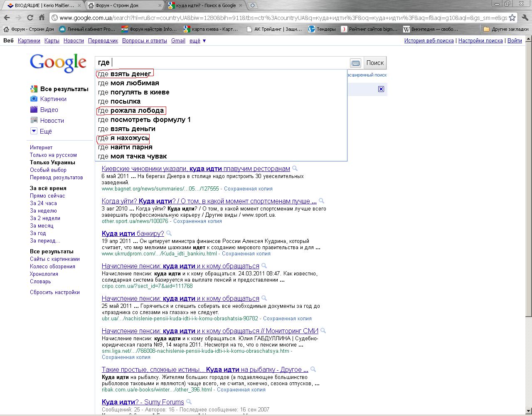Open Форум - Строим Дом bookmark
Image resolution: width=532 pixels, height=416 pixels.
tap(29, 29)
